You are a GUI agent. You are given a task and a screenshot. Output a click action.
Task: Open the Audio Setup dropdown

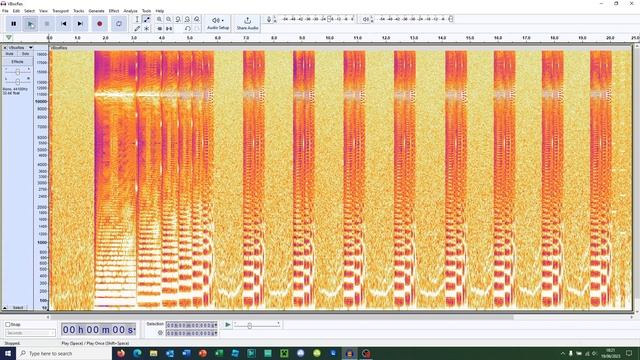[x=218, y=23]
